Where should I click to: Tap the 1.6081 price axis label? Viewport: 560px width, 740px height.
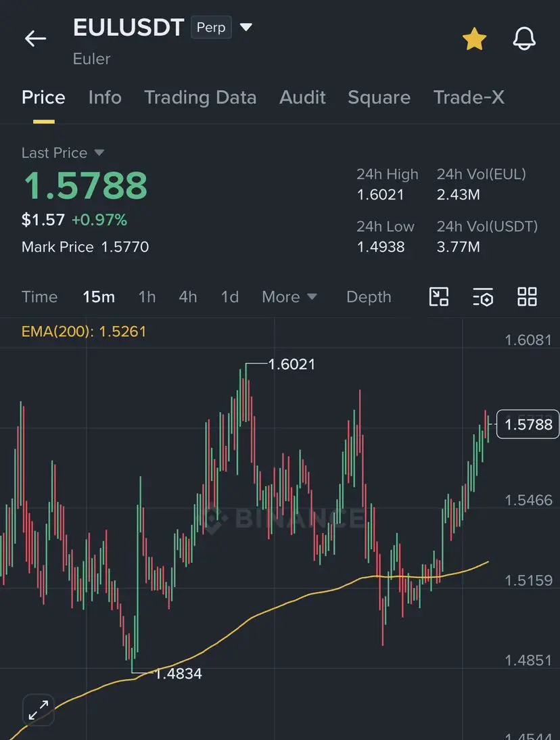point(528,340)
